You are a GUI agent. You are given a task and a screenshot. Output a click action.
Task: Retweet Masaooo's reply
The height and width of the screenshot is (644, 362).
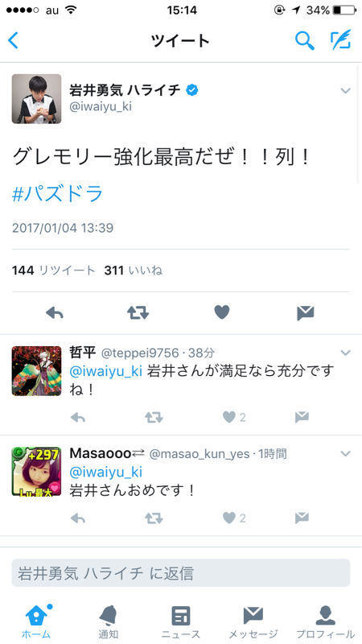click(154, 518)
